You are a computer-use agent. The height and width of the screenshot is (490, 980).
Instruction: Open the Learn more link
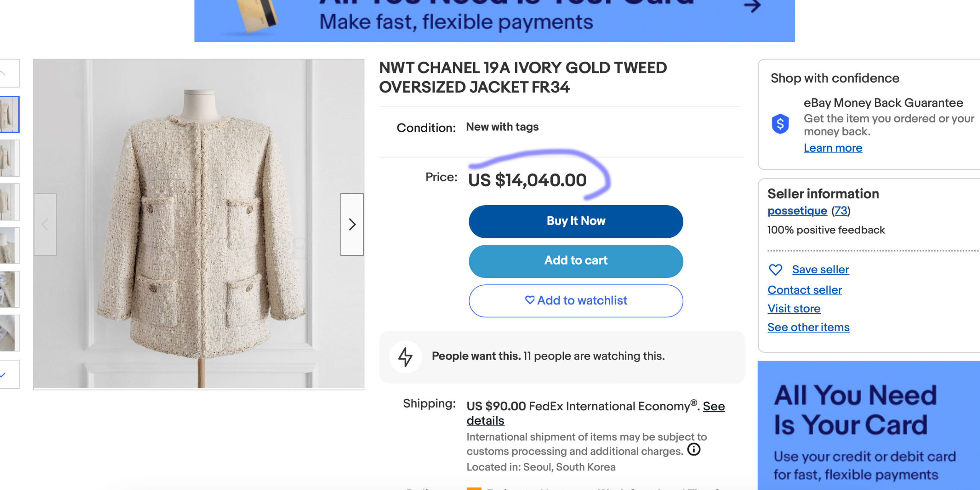833,148
